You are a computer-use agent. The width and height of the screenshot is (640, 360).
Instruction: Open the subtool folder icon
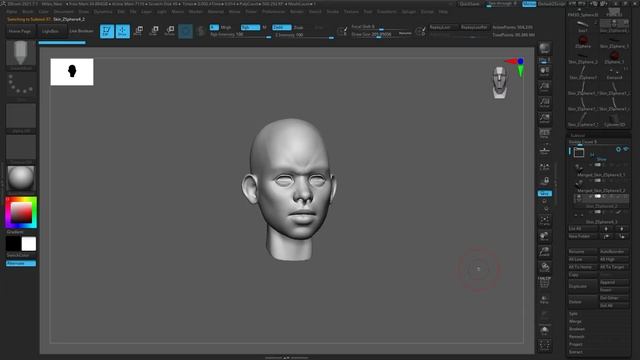(x=579, y=153)
